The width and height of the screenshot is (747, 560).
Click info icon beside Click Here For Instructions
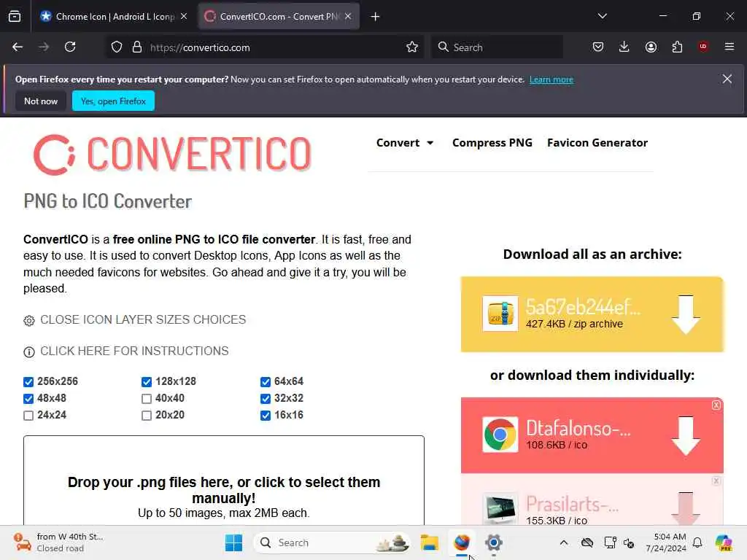pyautogui.click(x=29, y=352)
